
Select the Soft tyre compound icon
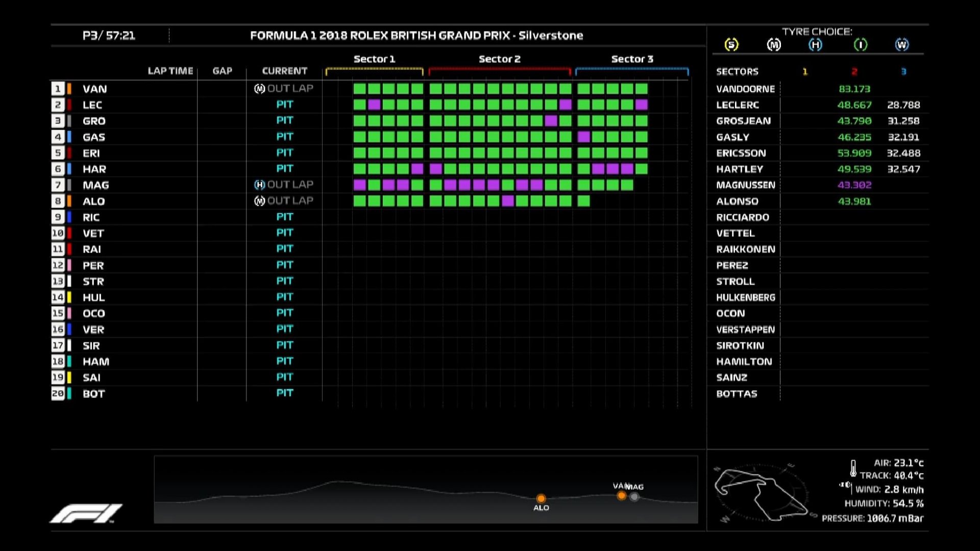click(x=732, y=45)
